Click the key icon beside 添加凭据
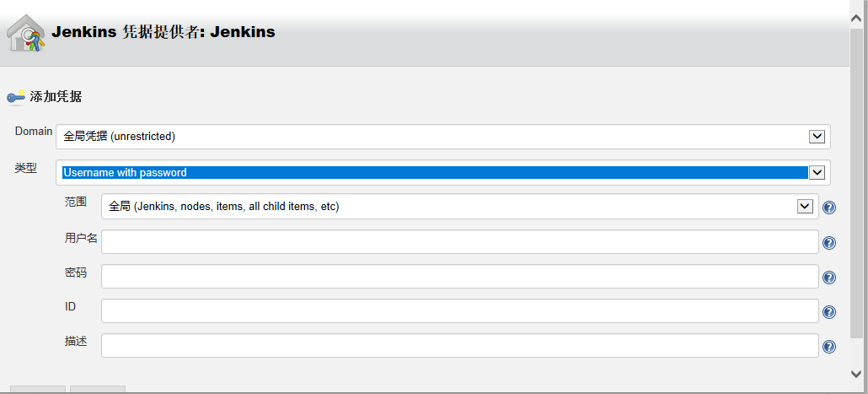Screen dimensions: 868x394 [16, 97]
